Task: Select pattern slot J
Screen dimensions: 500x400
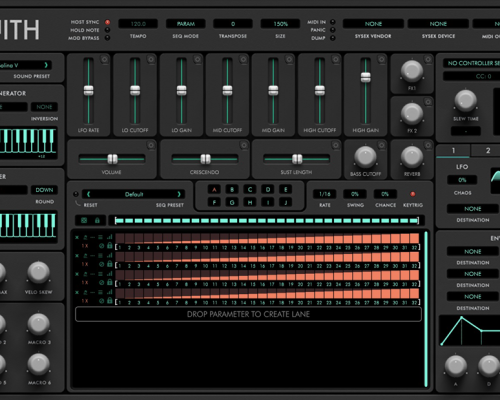Action: point(286,202)
